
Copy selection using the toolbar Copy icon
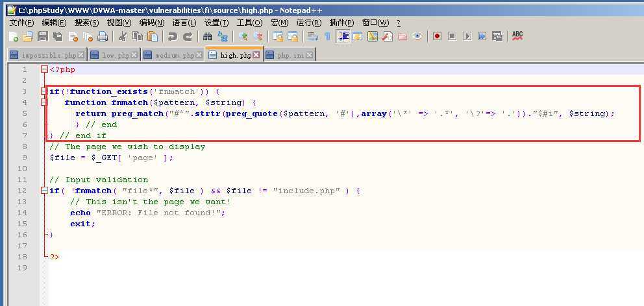[x=138, y=36]
